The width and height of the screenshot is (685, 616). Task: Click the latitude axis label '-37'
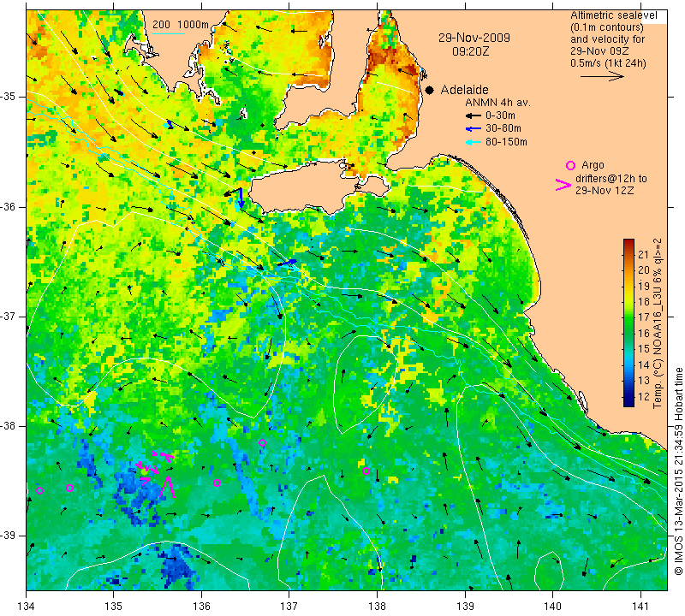click(9, 316)
